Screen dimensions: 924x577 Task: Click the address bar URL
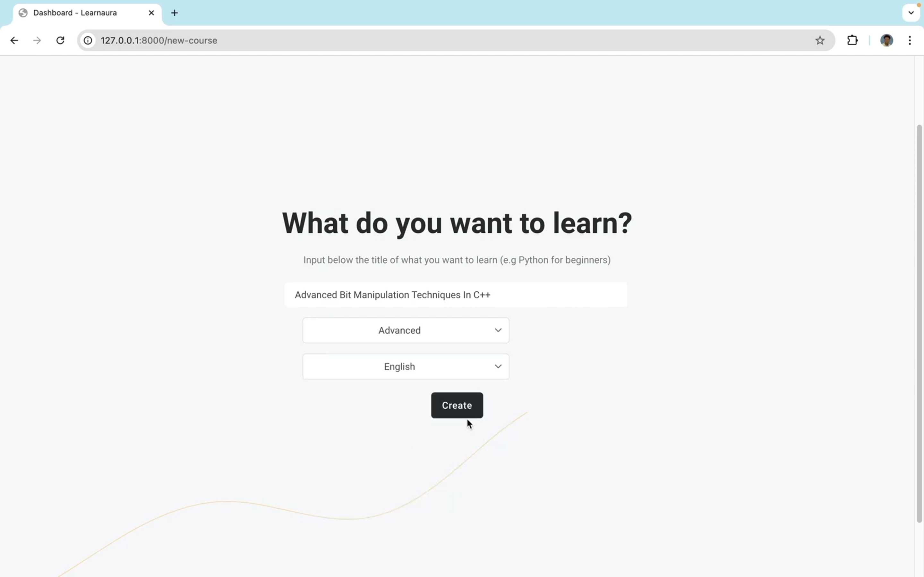pyautogui.click(x=159, y=40)
